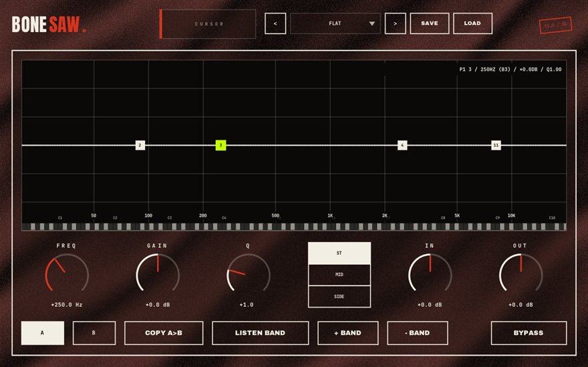Image resolution: width=588 pixels, height=367 pixels.
Task: Click the GAIN knob
Action: click(x=158, y=274)
